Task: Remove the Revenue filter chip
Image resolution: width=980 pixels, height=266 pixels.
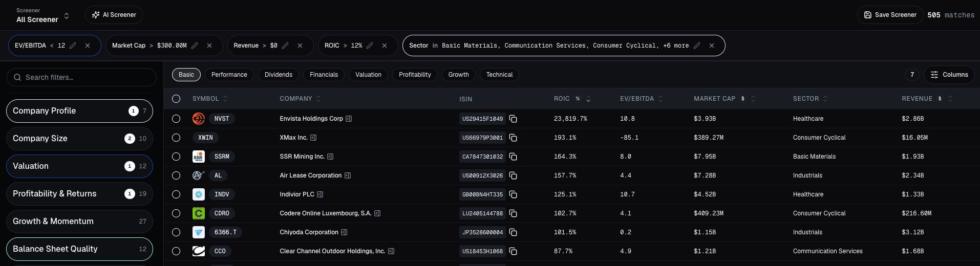Action: pos(300,46)
